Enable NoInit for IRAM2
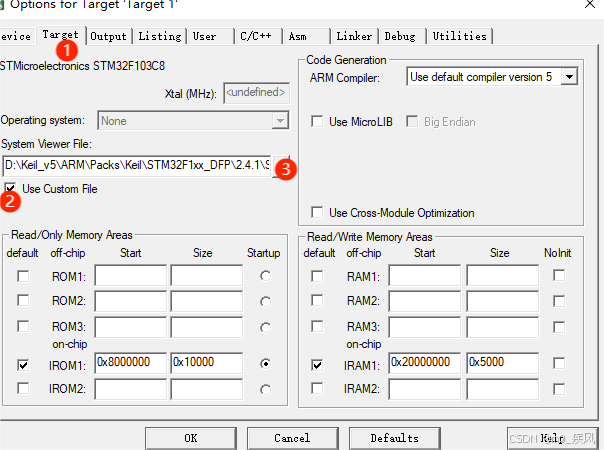Screen dimensions: 604x450 tap(559, 389)
